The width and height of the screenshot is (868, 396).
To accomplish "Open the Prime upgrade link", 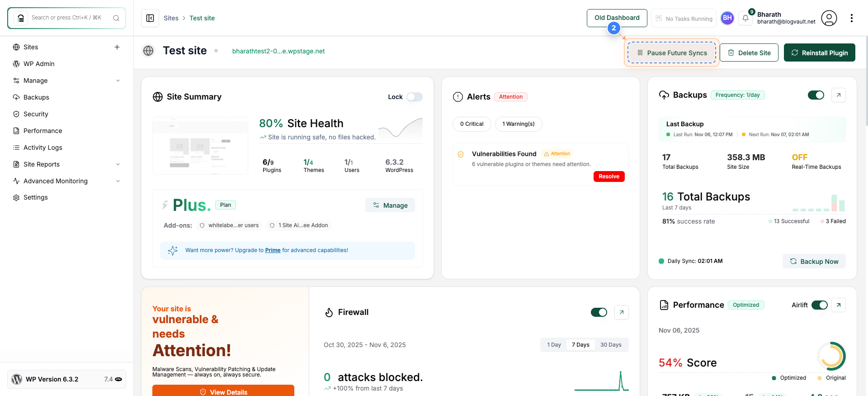I will pyautogui.click(x=273, y=250).
